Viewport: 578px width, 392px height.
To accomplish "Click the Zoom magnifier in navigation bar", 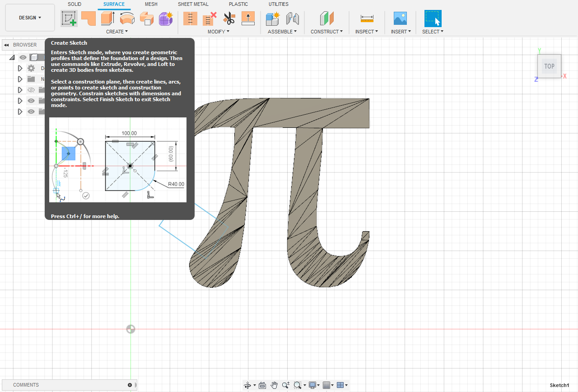I will (285, 385).
